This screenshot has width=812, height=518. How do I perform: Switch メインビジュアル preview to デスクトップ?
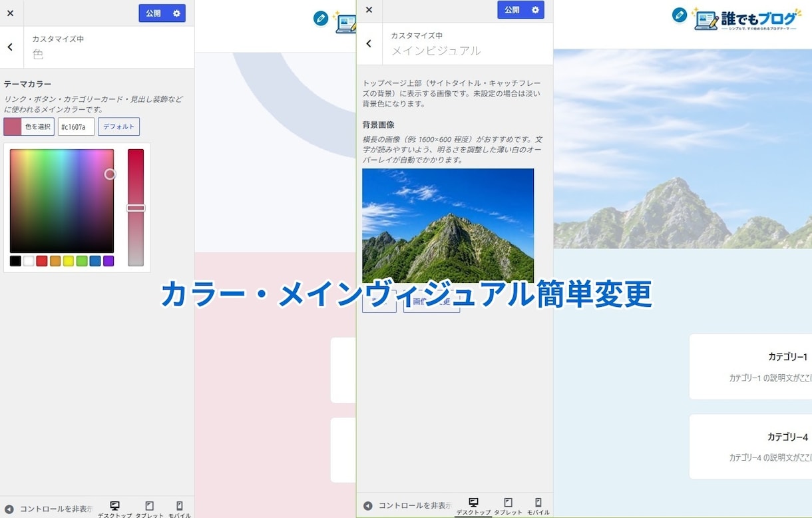pyautogui.click(x=473, y=506)
